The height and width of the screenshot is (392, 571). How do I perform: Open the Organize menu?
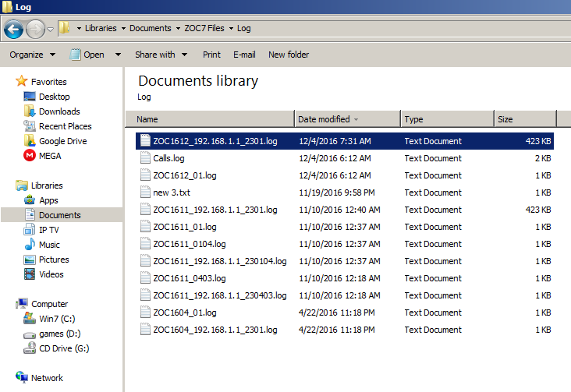click(33, 55)
